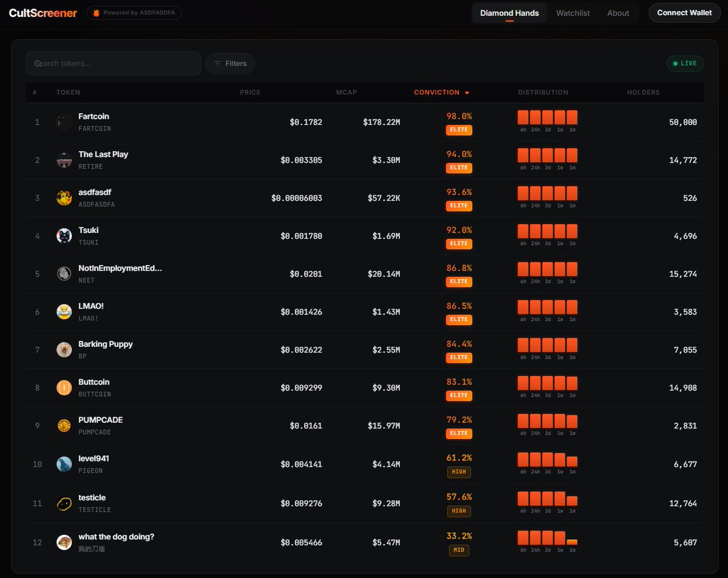Image resolution: width=728 pixels, height=578 pixels.
Task: Select the market cap $1.43M
Action: coord(386,312)
